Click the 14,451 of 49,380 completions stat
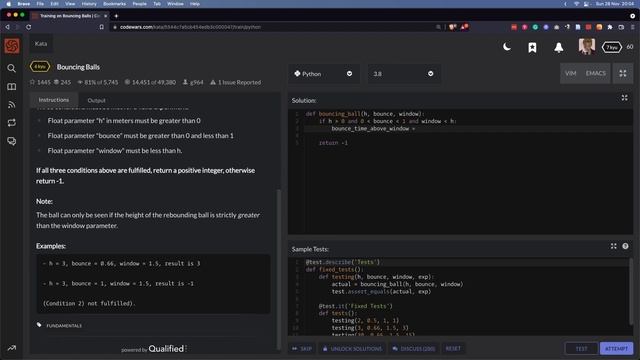The width and height of the screenshot is (640, 360). (150, 82)
